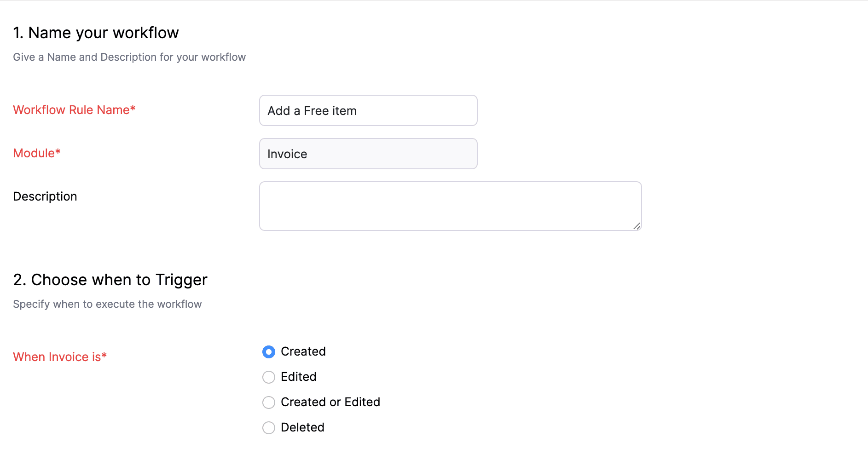Viewport: 868px width, 460px height.
Task: Click the Description field label
Action: point(45,196)
